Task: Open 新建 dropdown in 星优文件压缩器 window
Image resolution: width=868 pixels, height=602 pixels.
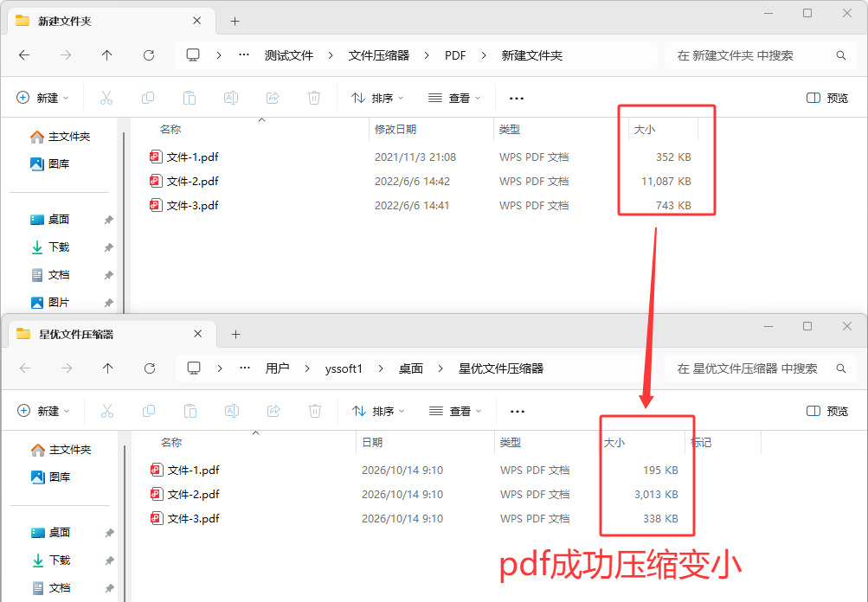Action: point(44,411)
